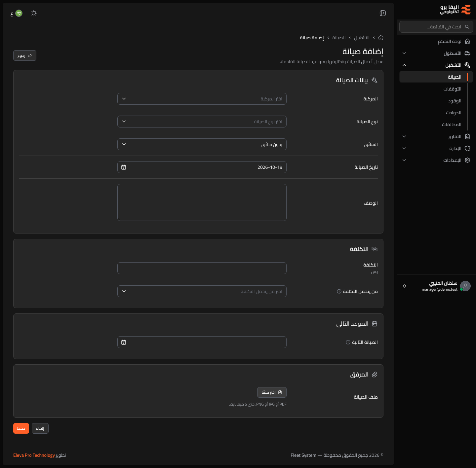Open the language flag selector
476x468 pixels.
17,13
